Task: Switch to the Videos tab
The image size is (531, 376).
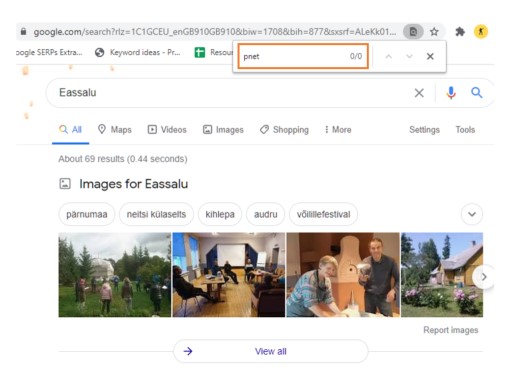Action: point(167,130)
